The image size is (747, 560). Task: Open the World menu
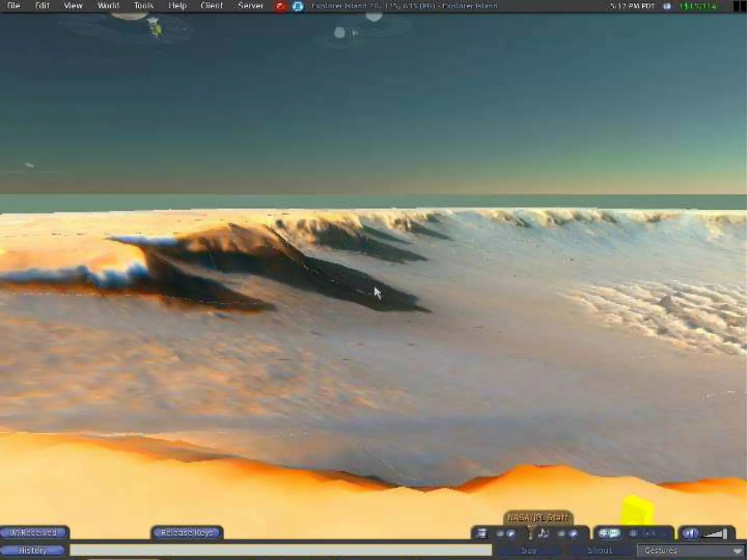[x=108, y=6]
